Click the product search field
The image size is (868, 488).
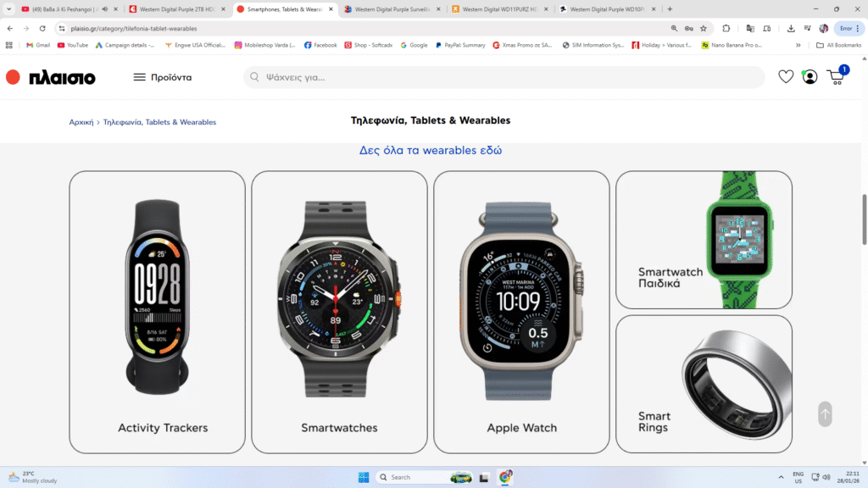[504, 77]
